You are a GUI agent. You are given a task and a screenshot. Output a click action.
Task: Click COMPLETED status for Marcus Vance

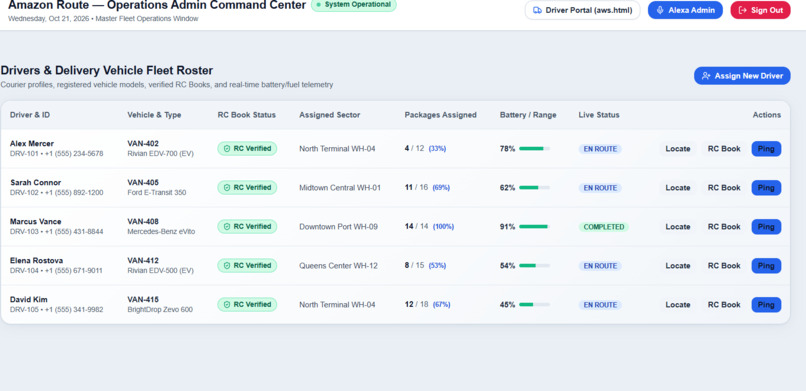point(603,227)
